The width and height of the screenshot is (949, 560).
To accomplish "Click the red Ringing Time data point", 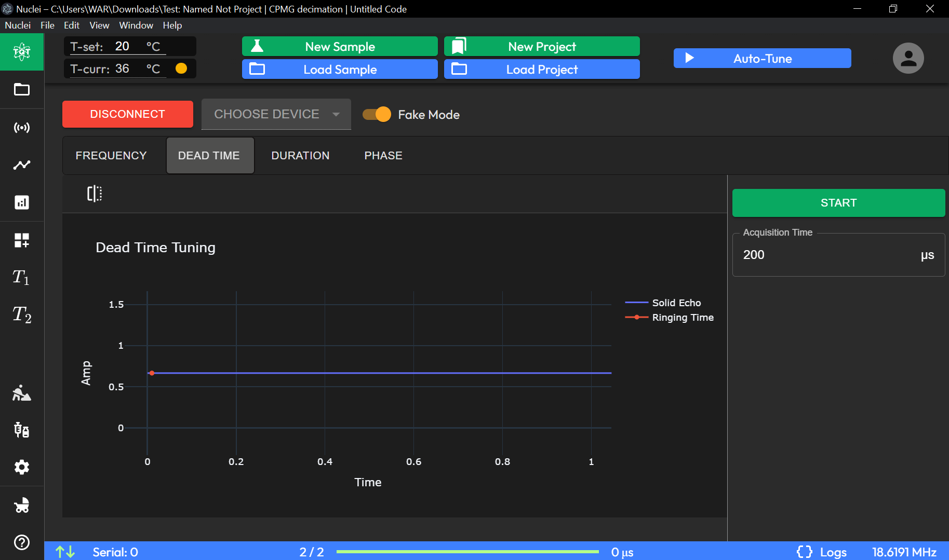I will (152, 373).
